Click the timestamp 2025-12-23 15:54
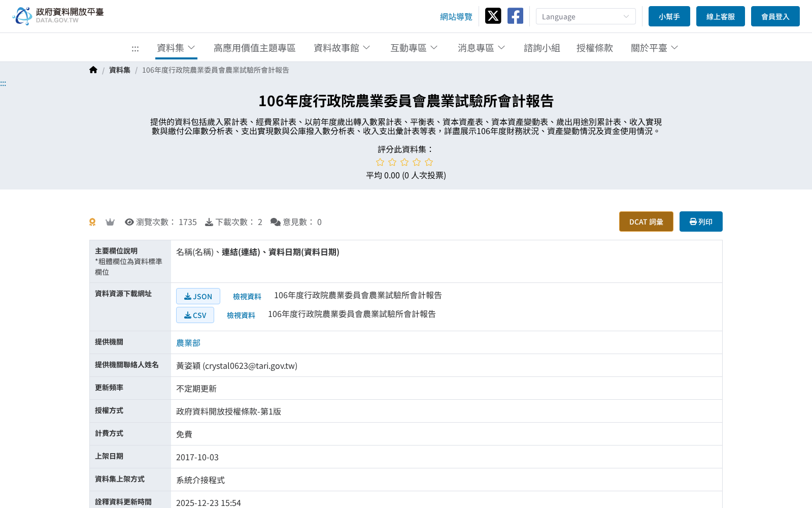Viewport: 812px width, 508px height. tap(209, 503)
